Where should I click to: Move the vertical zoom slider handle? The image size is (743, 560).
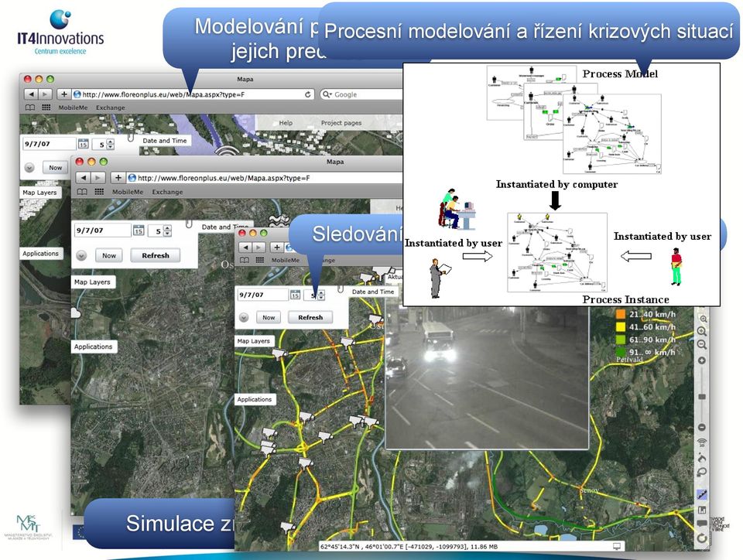(702, 397)
